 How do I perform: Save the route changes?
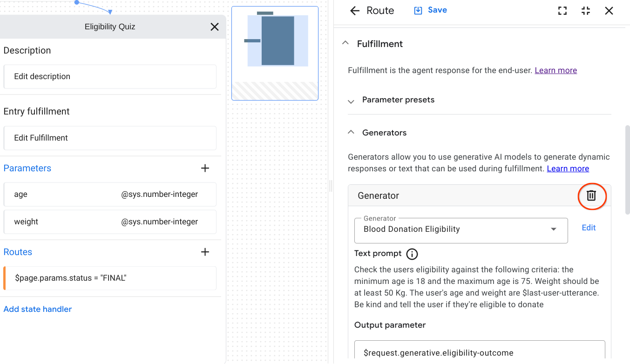pos(431,10)
